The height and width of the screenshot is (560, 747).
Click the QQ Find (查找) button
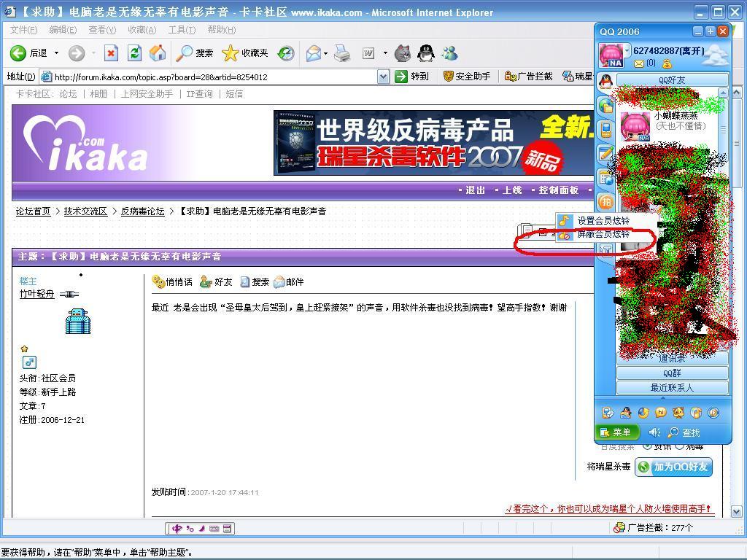[x=684, y=432]
